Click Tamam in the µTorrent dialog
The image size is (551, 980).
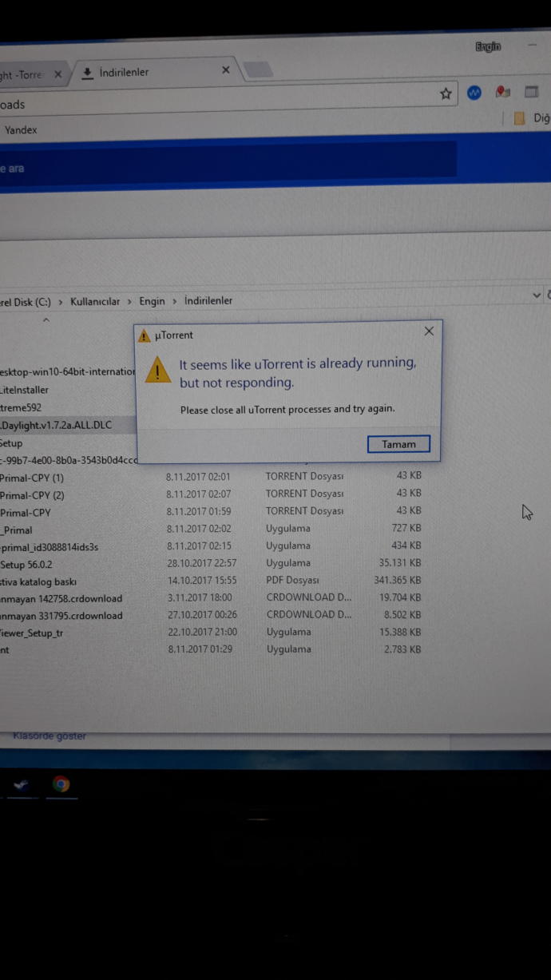click(398, 444)
